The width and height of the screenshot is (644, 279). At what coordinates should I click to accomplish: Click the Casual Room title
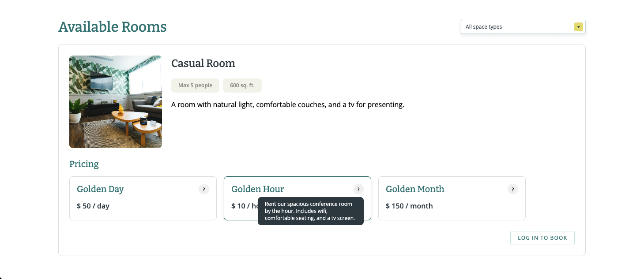click(203, 63)
